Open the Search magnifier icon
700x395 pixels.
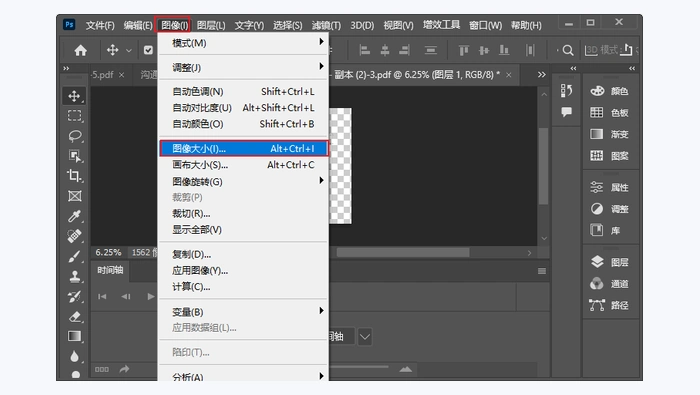568,50
